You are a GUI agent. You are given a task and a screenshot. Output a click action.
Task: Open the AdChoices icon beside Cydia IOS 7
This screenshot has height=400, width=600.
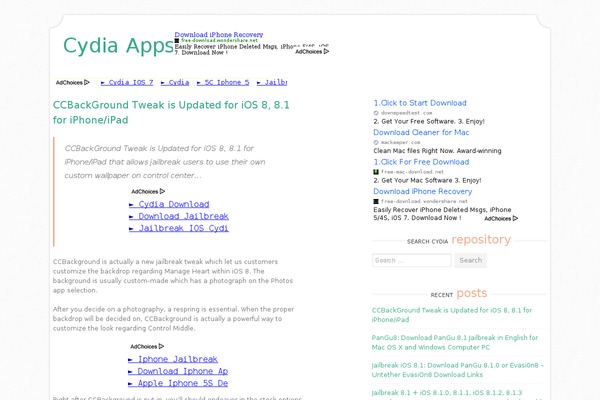click(x=87, y=82)
